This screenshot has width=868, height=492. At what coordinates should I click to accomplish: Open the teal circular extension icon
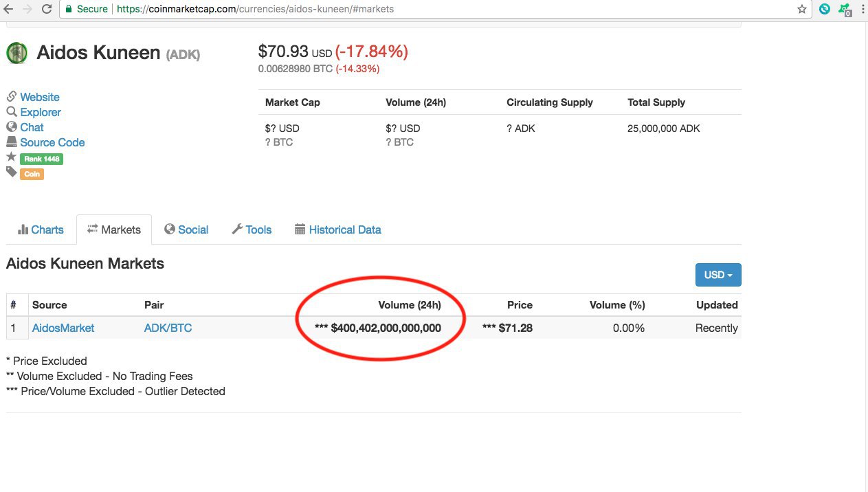(825, 10)
